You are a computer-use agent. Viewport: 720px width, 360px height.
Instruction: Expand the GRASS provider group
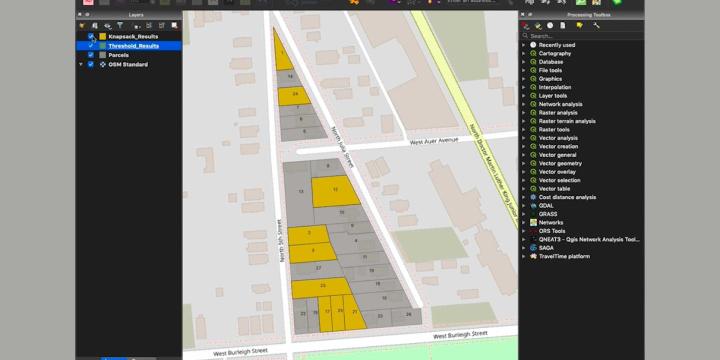(523, 214)
